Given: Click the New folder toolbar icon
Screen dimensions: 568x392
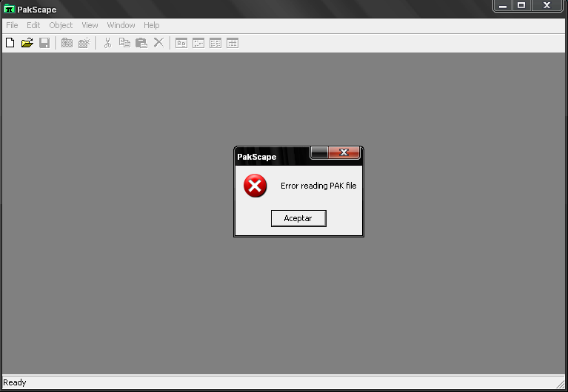Looking at the screenshot, I should pyautogui.click(x=67, y=43).
